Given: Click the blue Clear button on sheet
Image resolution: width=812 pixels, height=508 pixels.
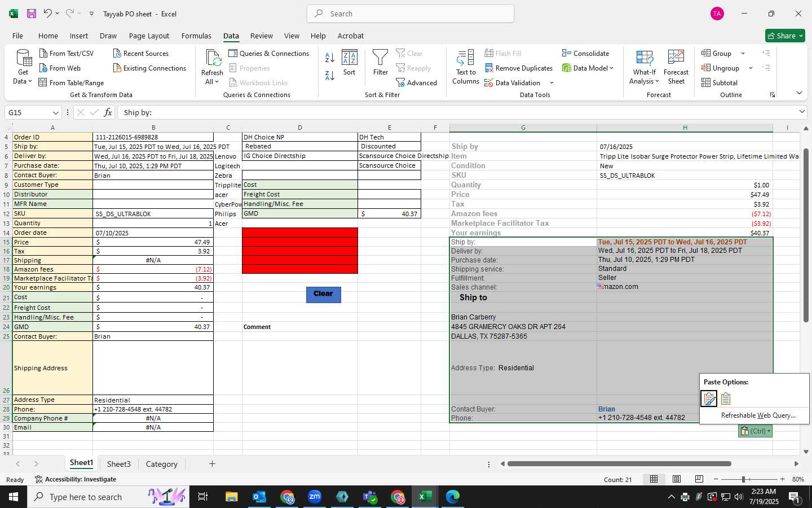Looking at the screenshot, I should [x=323, y=294].
